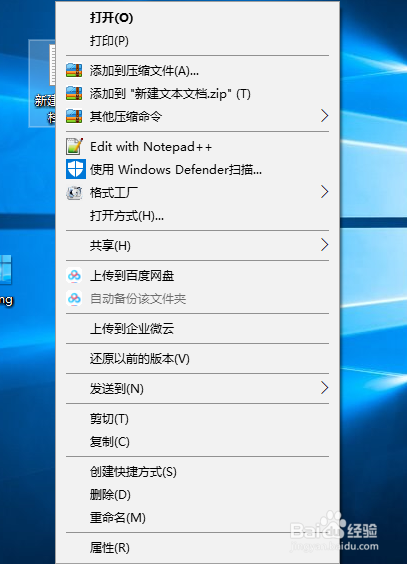Click WinRAR icon beside 添加到压缩文件(A)...

[x=74, y=70]
